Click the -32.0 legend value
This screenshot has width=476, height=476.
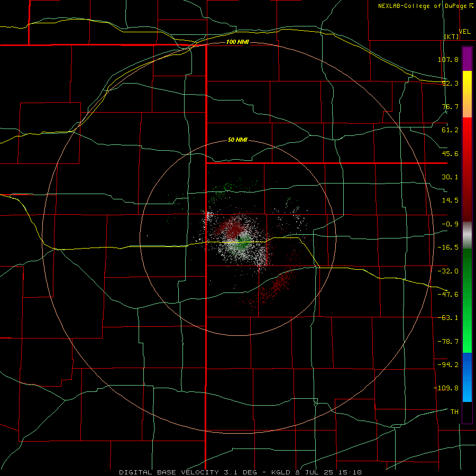click(448, 271)
